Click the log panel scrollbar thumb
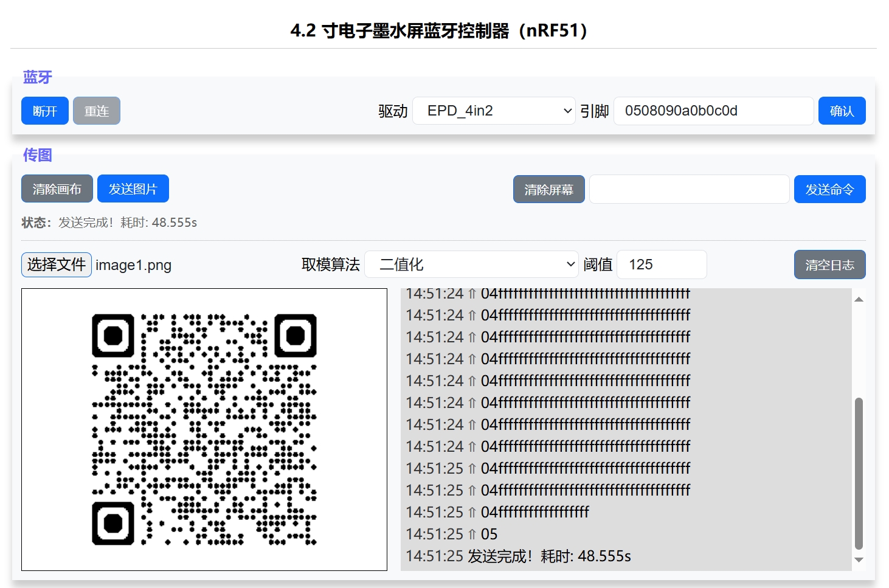The width and height of the screenshot is (889, 588). (859, 473)
